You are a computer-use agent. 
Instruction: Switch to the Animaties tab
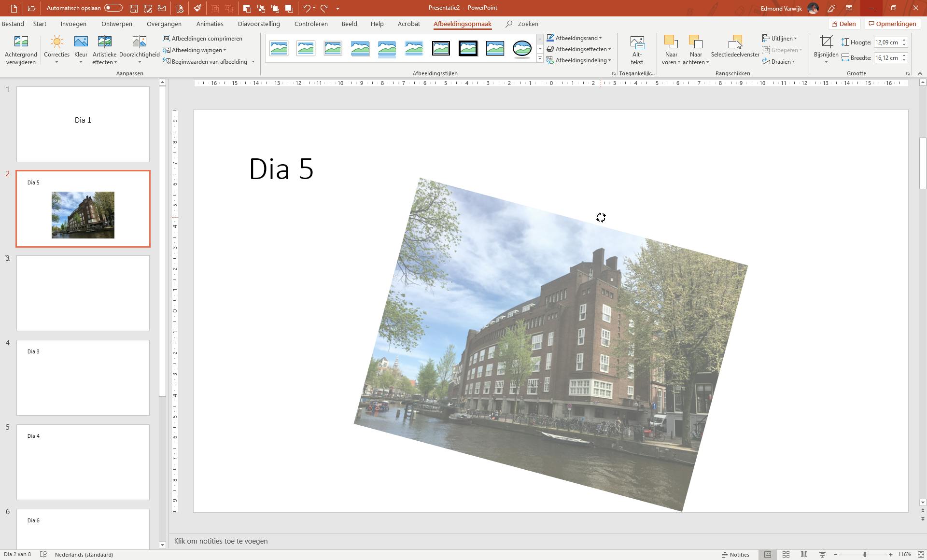(x=210, y=24)
